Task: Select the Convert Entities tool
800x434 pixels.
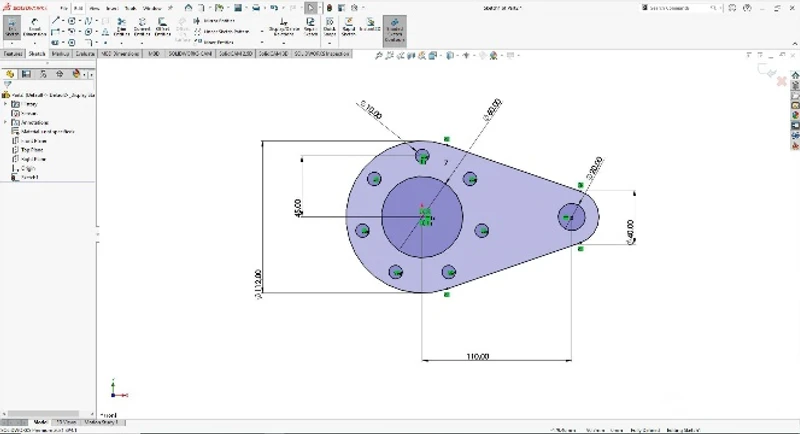Action: (142, 27)
